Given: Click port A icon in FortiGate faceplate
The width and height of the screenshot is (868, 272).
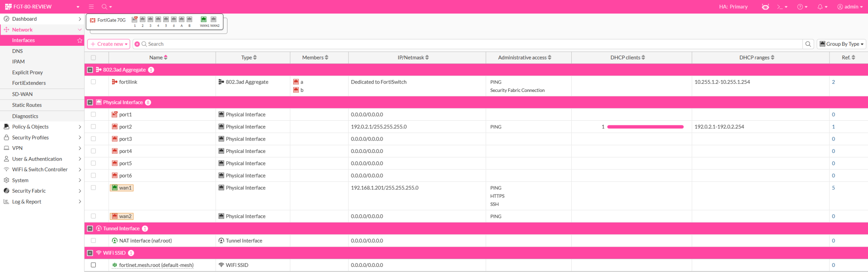Looking at the screenshot, I should (x=181, y=19).
